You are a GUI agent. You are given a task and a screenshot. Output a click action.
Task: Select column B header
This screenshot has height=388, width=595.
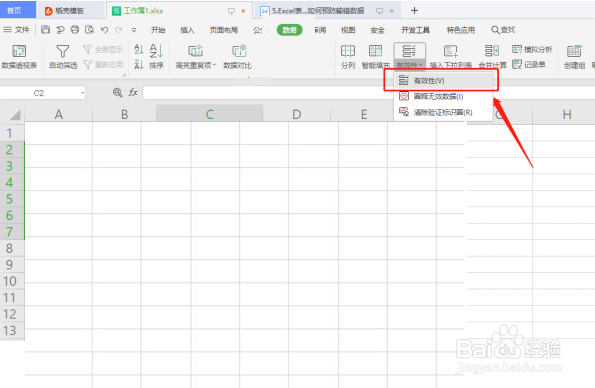pos(124,114)
